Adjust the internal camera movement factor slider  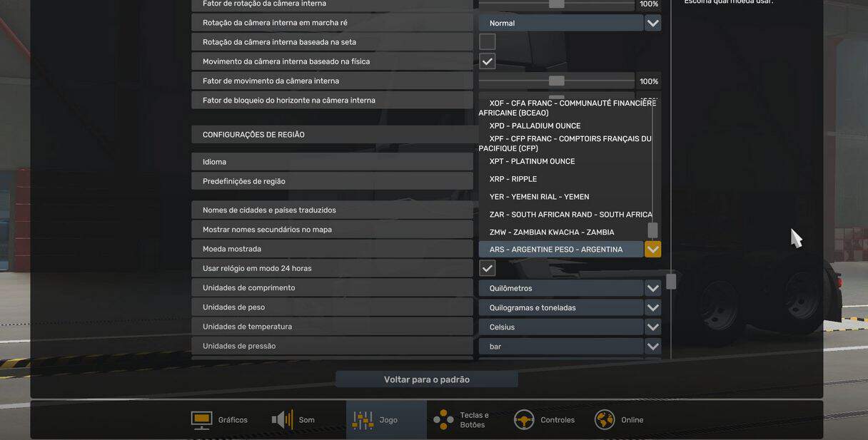pyautogui.click(x=557, y=81)
